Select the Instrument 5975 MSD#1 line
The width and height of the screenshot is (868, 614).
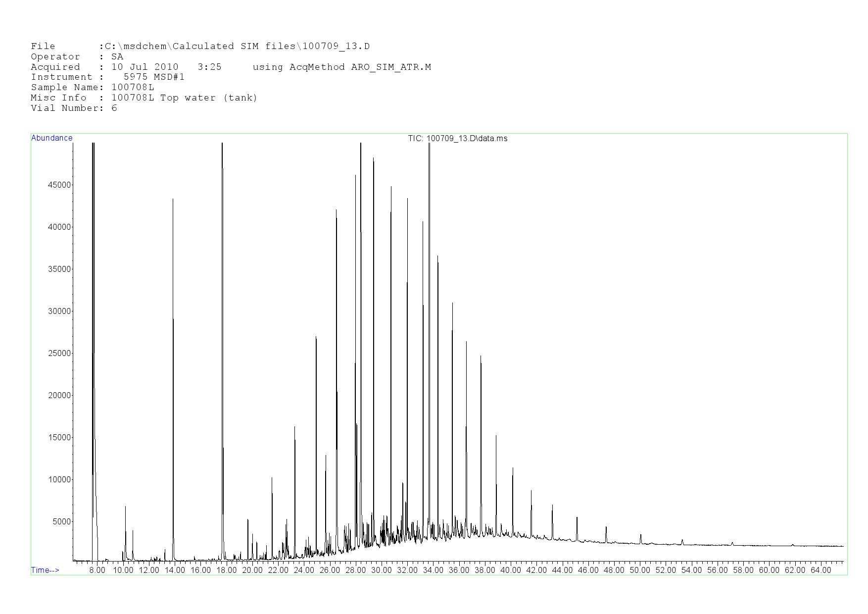pyautogui.click(x=107, y=77)
